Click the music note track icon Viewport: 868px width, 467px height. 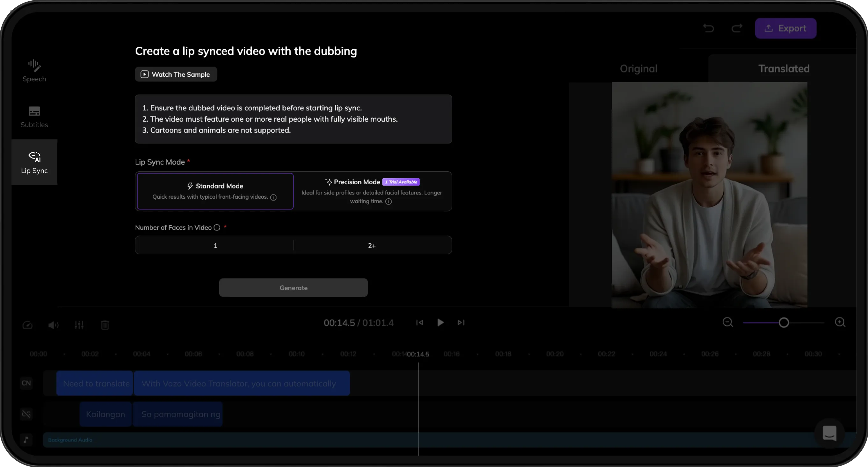pos(26,440)
